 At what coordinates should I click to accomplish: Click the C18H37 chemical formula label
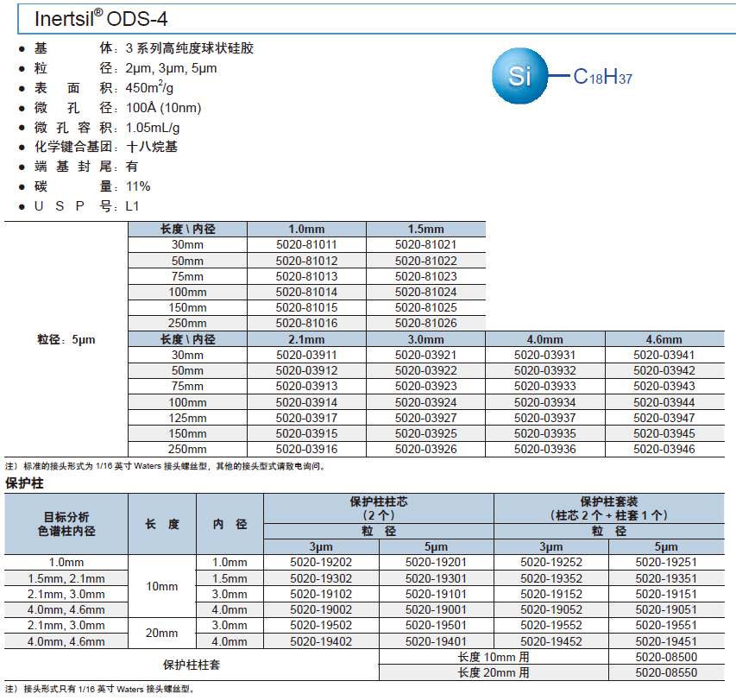(x=603, y=78)
